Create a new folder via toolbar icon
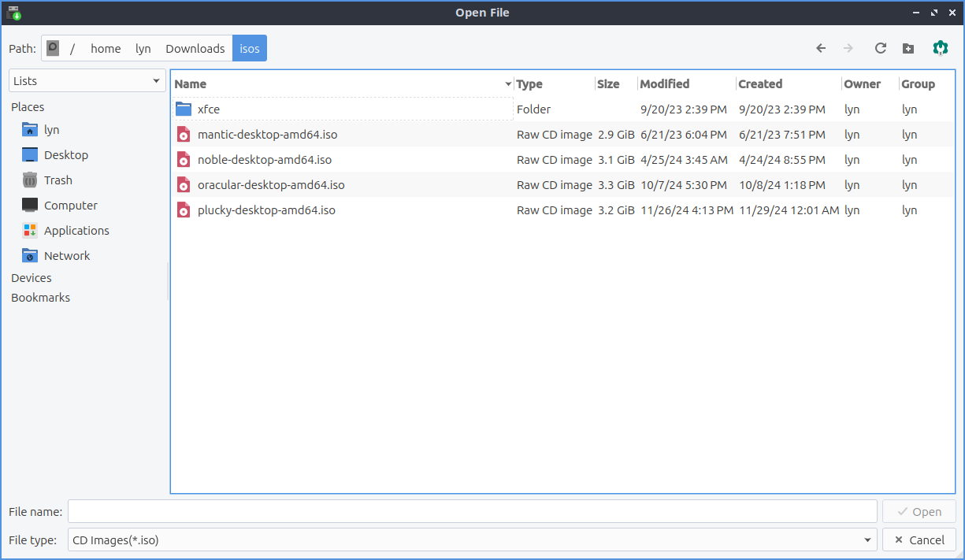 pyautogui.click(x=908, y=48)
